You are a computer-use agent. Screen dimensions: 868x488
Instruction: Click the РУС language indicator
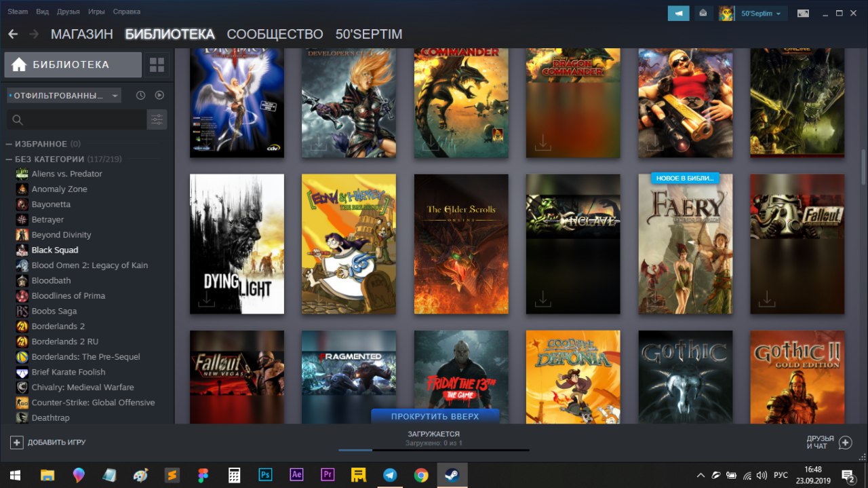click(781, 475)
